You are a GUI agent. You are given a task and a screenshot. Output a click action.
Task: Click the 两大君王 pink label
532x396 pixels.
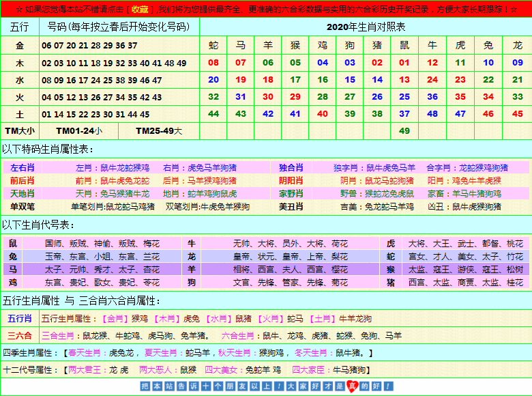pos(85,370)
